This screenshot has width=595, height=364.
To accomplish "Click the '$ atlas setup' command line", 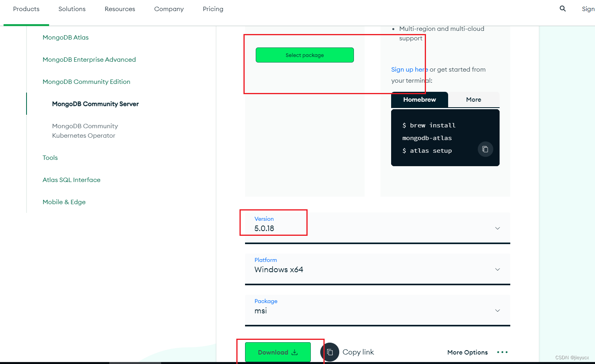I will (x=427, y=151).
